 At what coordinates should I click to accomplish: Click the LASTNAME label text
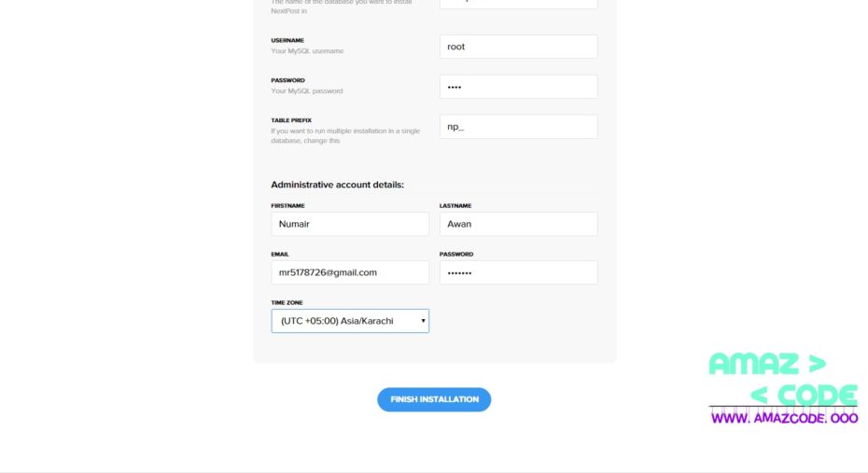[x=455, y=206]
